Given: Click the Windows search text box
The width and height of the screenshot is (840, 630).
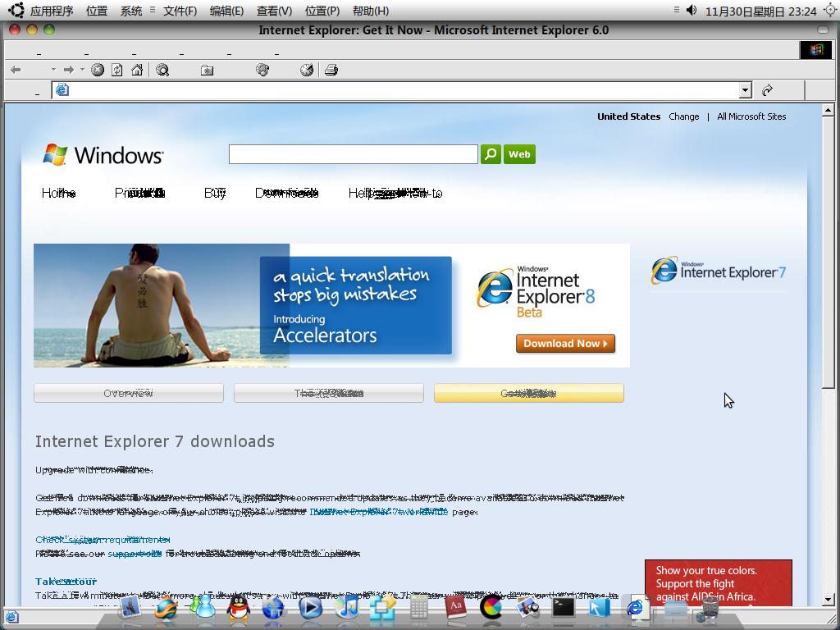Looking at the screenshot, I should pos(353,154).
